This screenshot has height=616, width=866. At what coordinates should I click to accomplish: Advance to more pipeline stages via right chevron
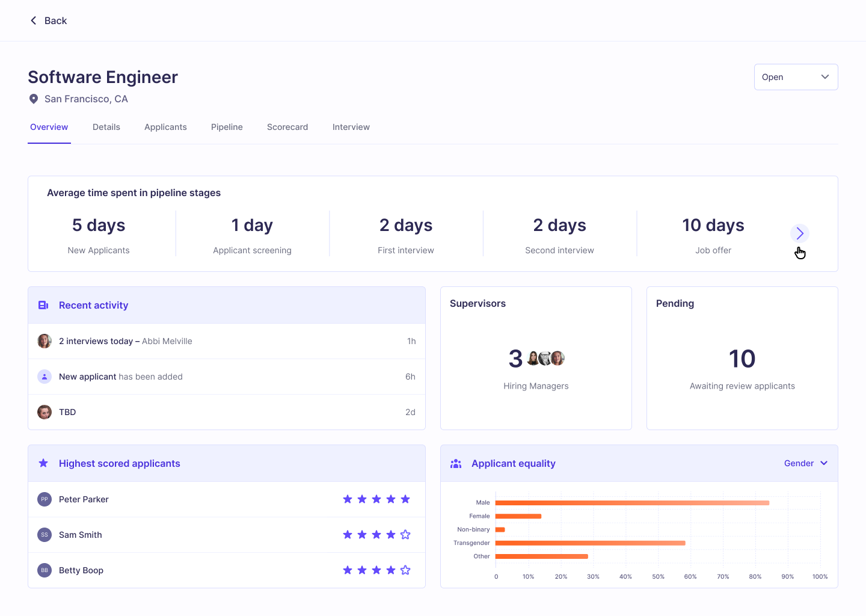pos(800,233)
